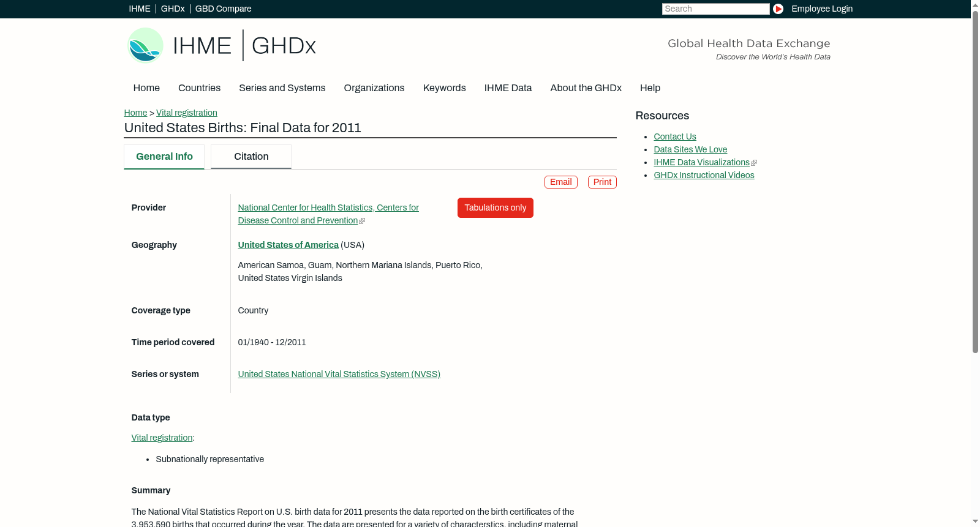Focus the Search input field

(x=715, y=9)
